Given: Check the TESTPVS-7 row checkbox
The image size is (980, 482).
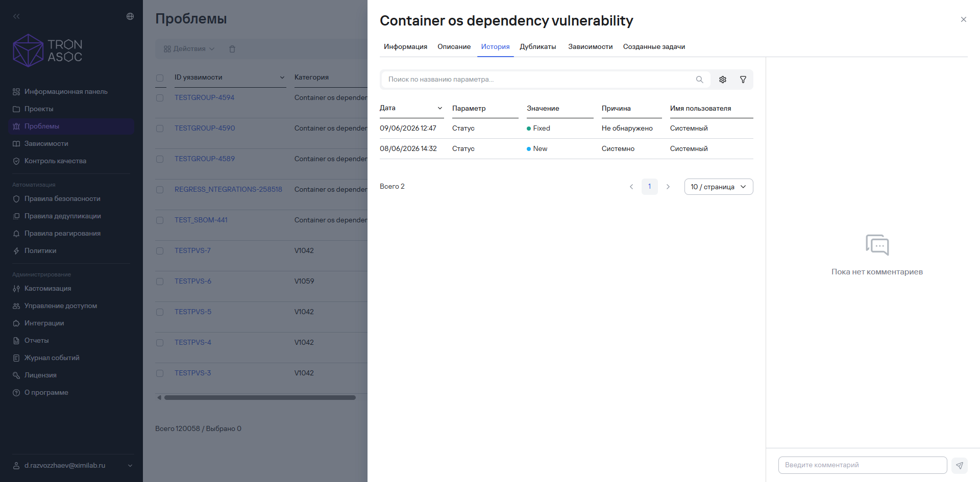Looking at the screenshot, I should click(160, 251).
